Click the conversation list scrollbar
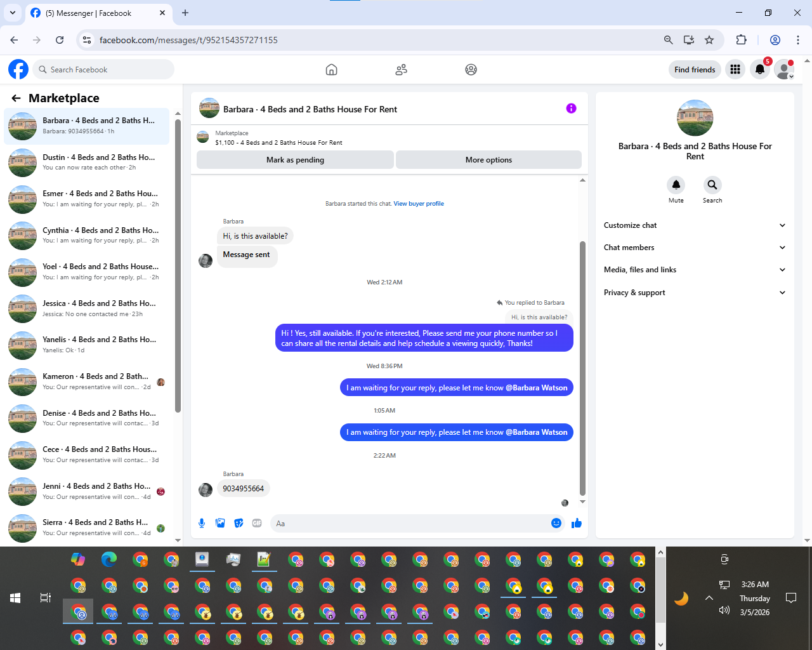 tap(178, 267)
